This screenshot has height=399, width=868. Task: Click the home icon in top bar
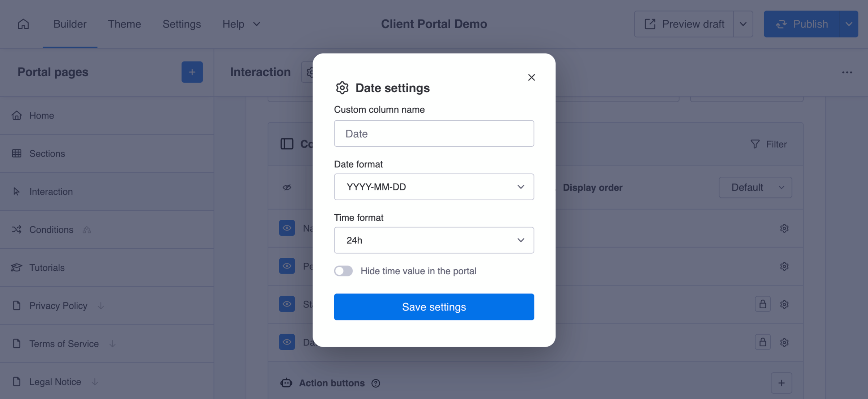[23, 24]
